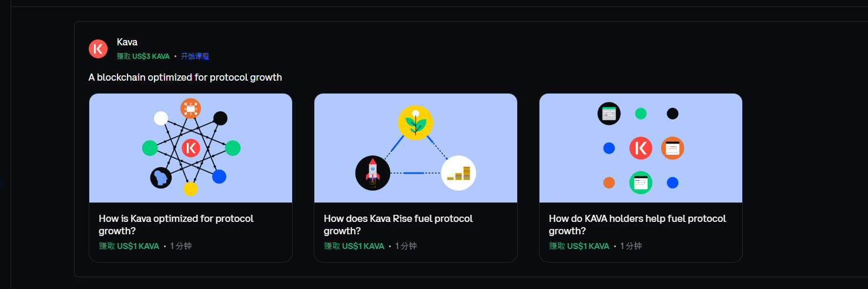Click the yellow plant sprout icon

(x=415, y=122)
